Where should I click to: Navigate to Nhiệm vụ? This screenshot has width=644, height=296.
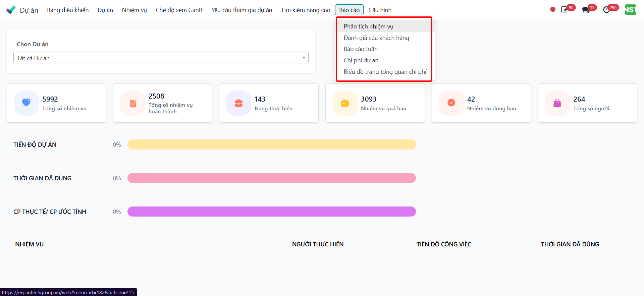pos(135,10)
